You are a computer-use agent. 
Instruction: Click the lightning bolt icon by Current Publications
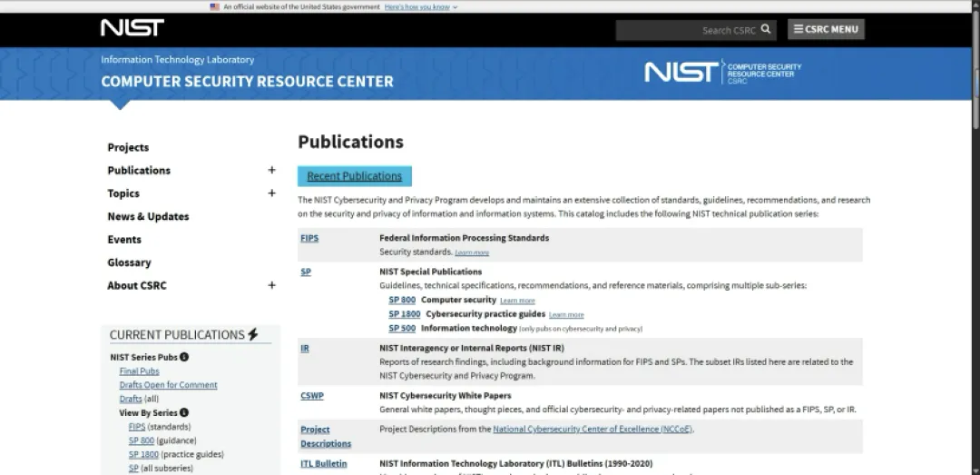click(x=252, y=334)
